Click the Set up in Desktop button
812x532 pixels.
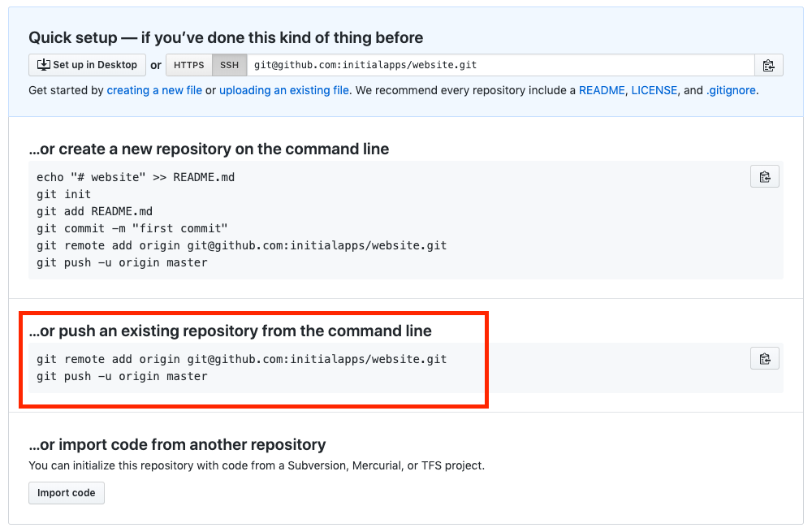tap(87, 65)
